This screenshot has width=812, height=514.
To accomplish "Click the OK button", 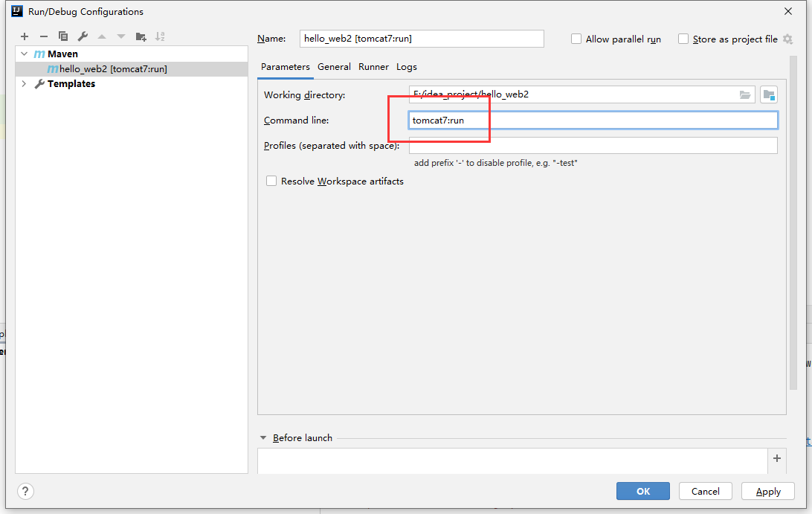I will 642,491.
